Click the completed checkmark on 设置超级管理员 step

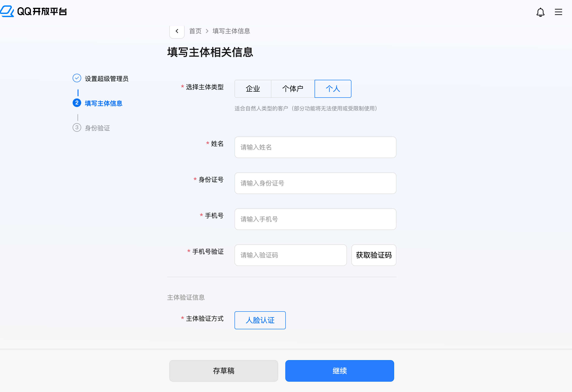(77, 78)
